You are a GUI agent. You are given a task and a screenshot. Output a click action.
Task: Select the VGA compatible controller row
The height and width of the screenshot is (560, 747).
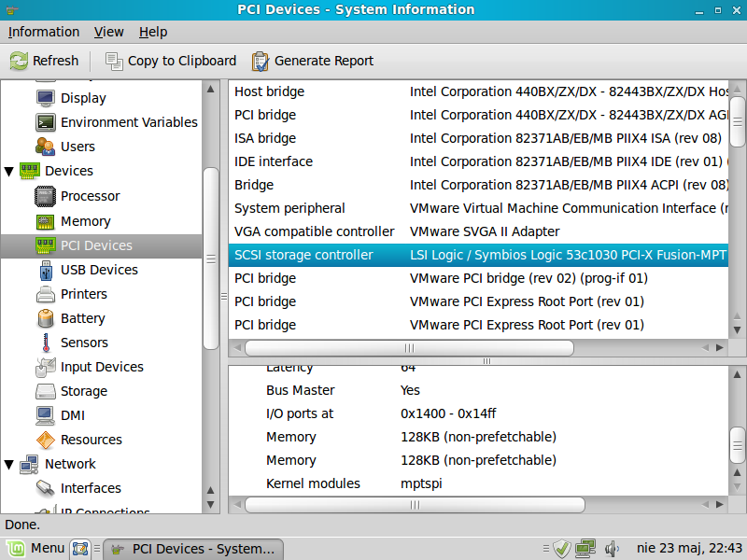[315, 231]
